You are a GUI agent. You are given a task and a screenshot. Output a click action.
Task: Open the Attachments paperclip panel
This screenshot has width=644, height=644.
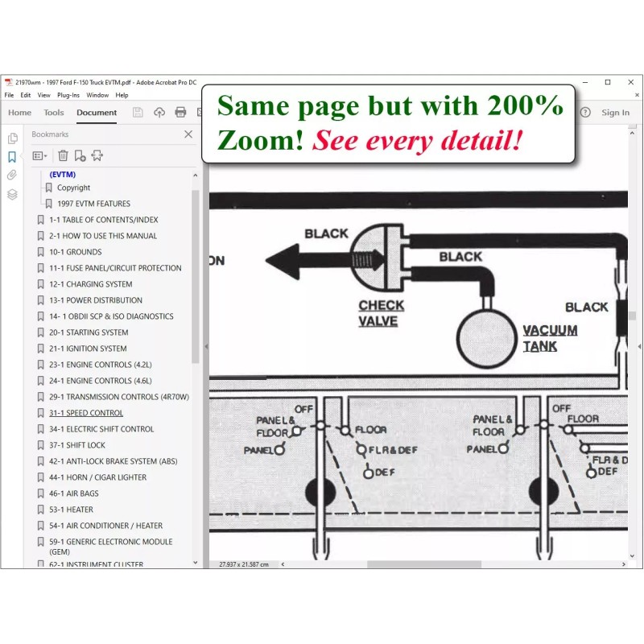(x=12, y=175)
